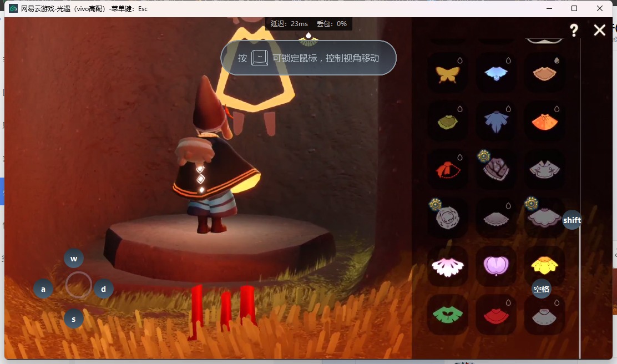Select the pink and white petal cape
This screenshot has height=364, width=617.
448,266
